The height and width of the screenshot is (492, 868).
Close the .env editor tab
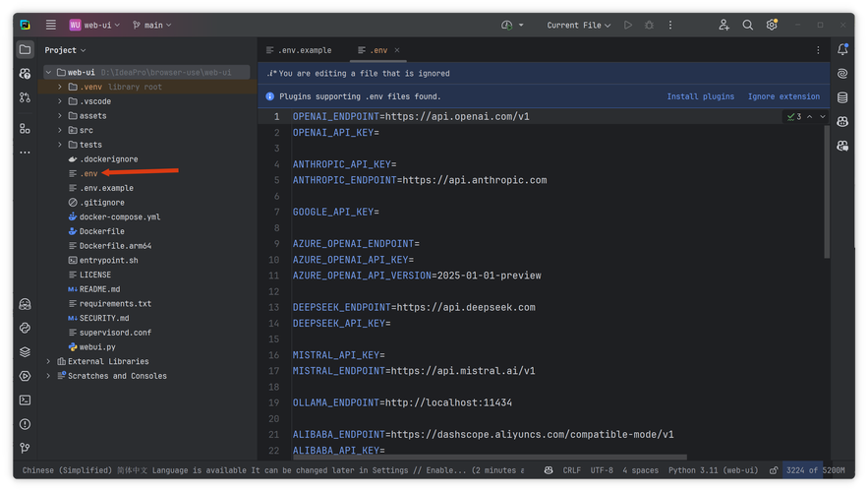pos(397,50)
